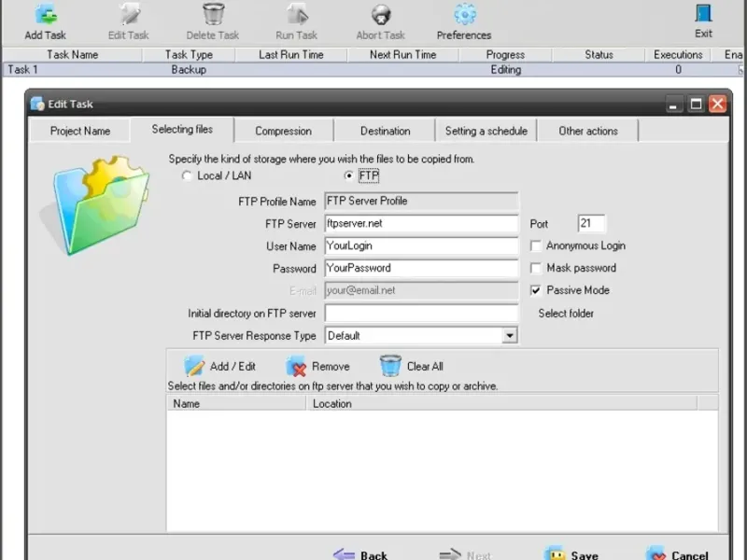The width and height of the screenshot is (747, 560).
Task: Click the Editing progress cell
Action: pyautogui.click(x=506, y=69)
